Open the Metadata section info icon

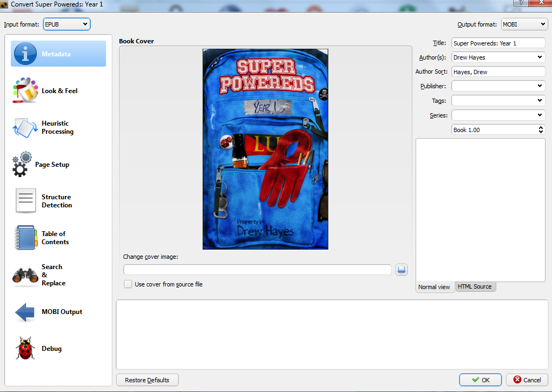click(25, 54)
